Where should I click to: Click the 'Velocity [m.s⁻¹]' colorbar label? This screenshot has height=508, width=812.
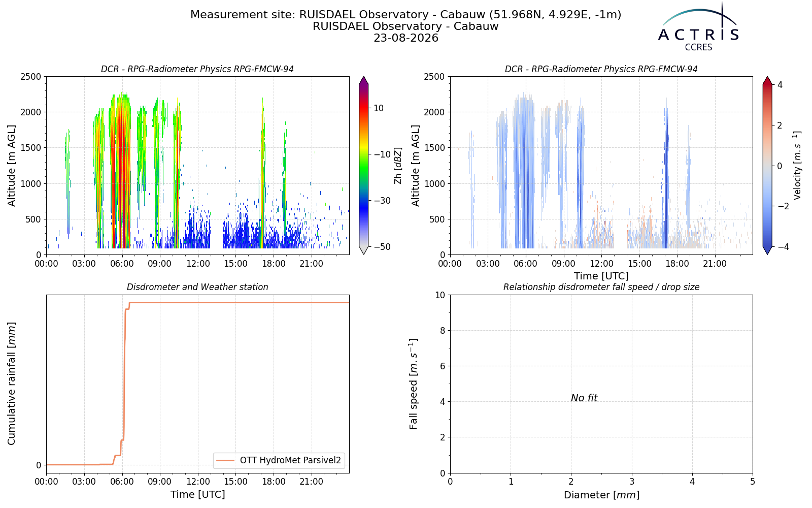(x=797, y=166)
